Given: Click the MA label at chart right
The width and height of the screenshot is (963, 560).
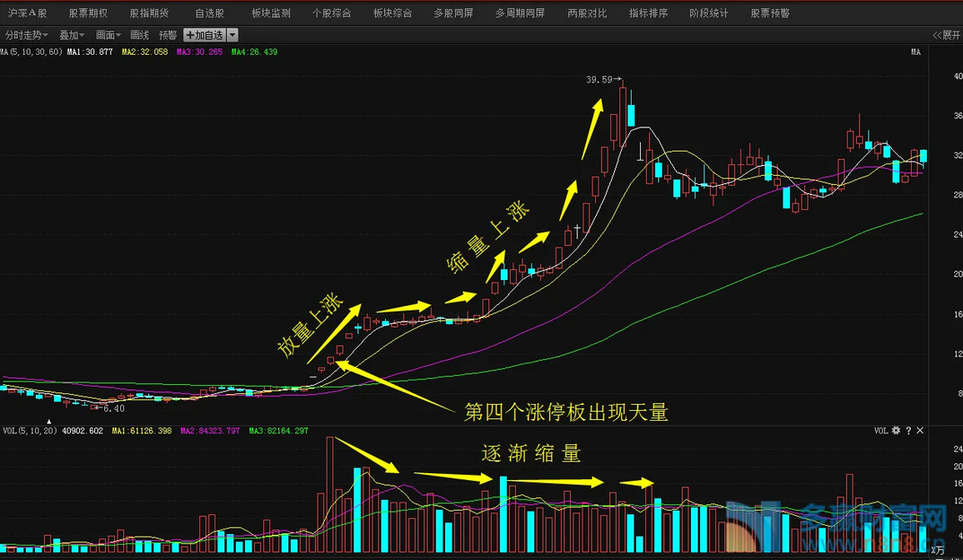Looking at the screenshot, I should coord(915,52).
